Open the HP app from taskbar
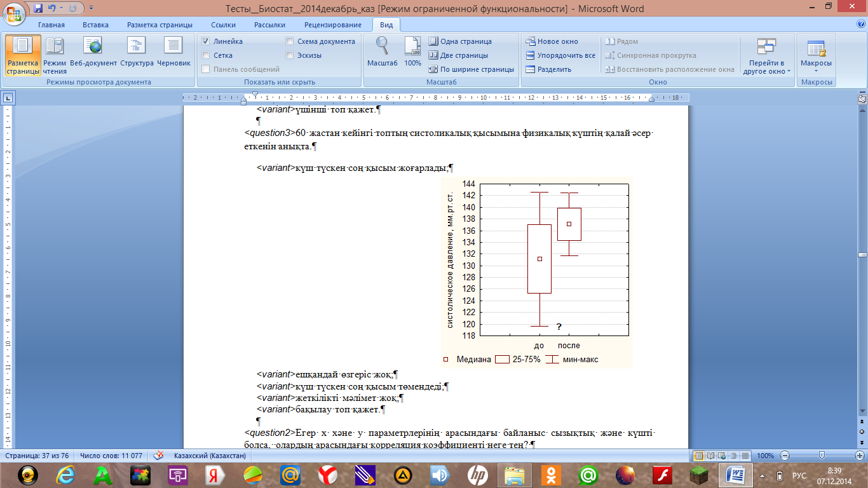 coord(477,475)
